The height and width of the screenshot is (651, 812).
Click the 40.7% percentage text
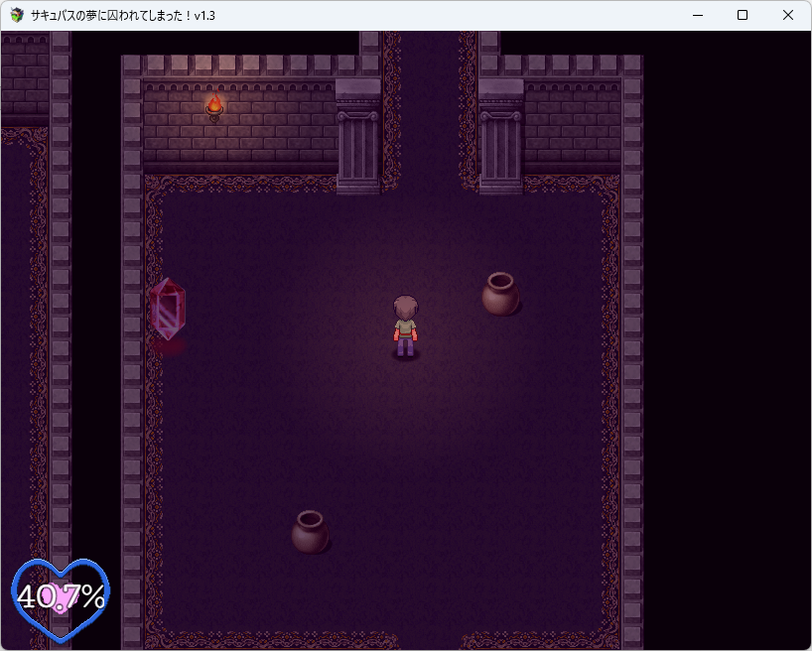[x=61, y=595]
